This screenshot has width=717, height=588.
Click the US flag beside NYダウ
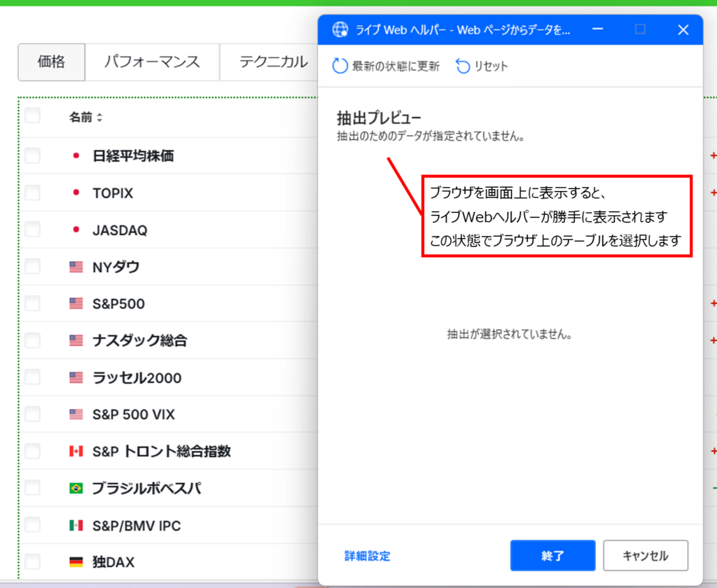(76, 267)
